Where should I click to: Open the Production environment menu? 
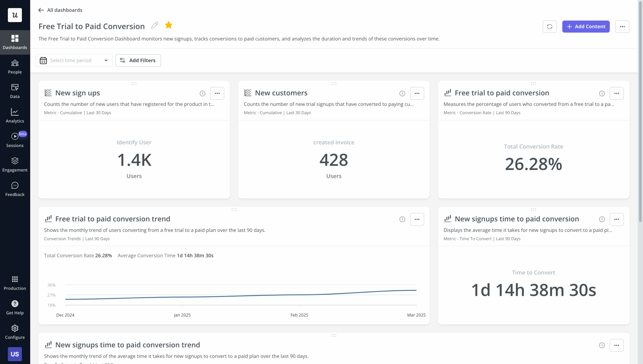(x=15, y=283)
